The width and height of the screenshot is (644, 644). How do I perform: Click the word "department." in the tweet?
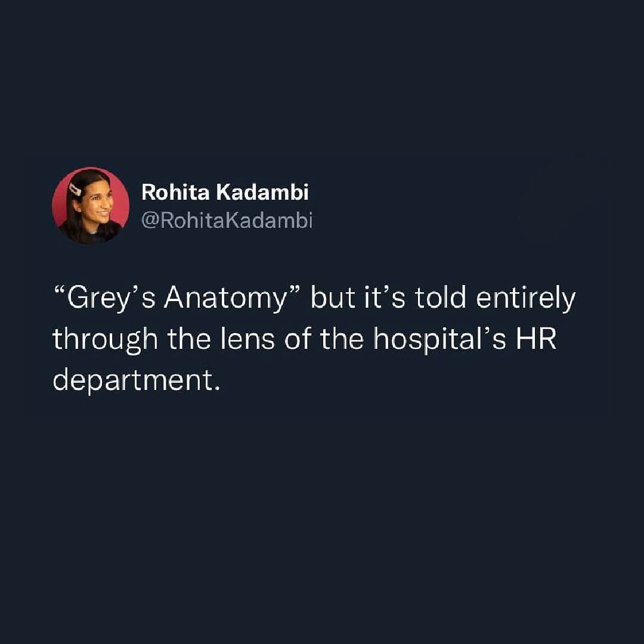137,381
